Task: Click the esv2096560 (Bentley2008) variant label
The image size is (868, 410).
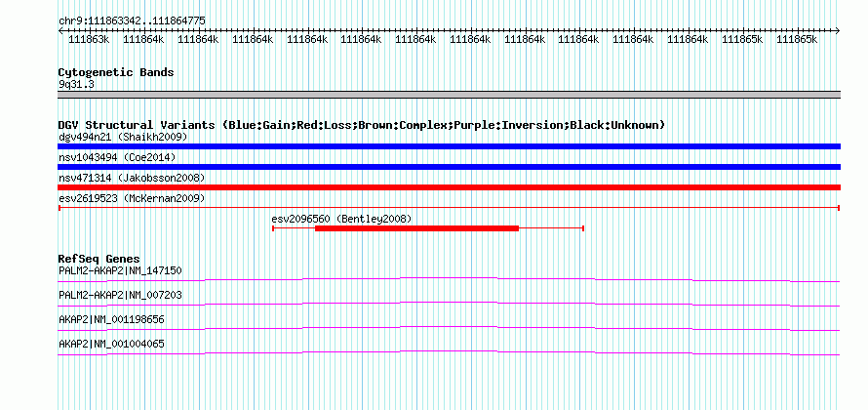Action: (x=341, y=219)
